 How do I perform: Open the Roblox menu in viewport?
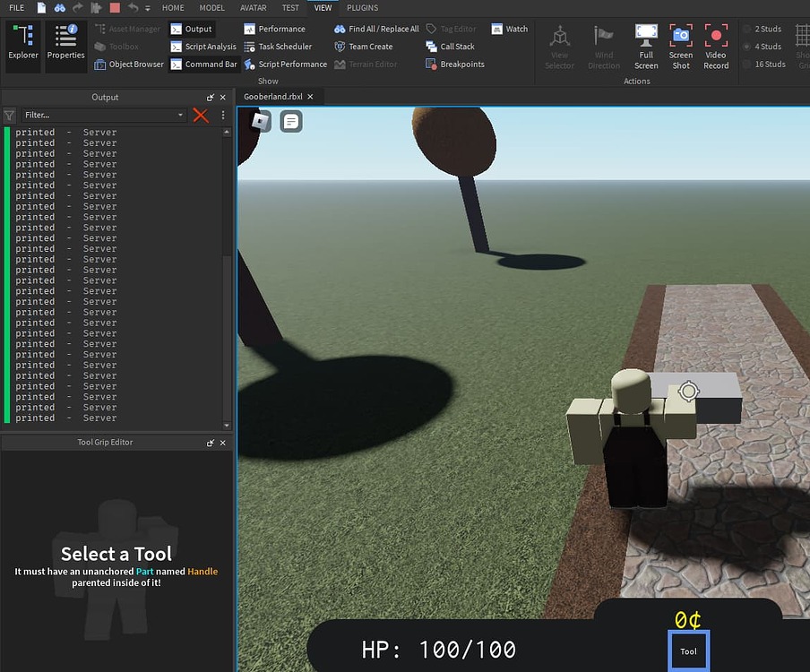coord(261,121)
